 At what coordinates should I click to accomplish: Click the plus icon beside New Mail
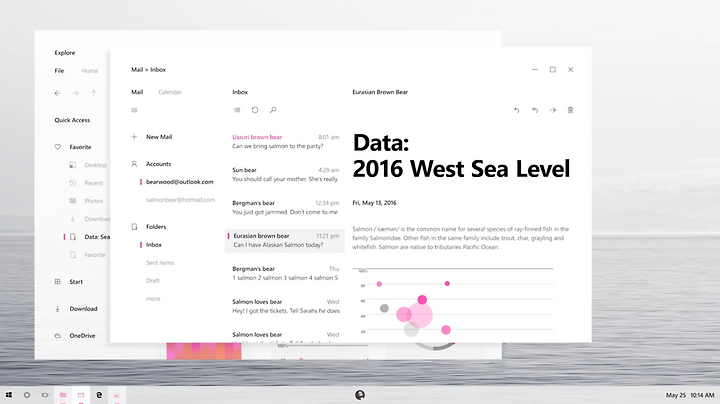134,137
